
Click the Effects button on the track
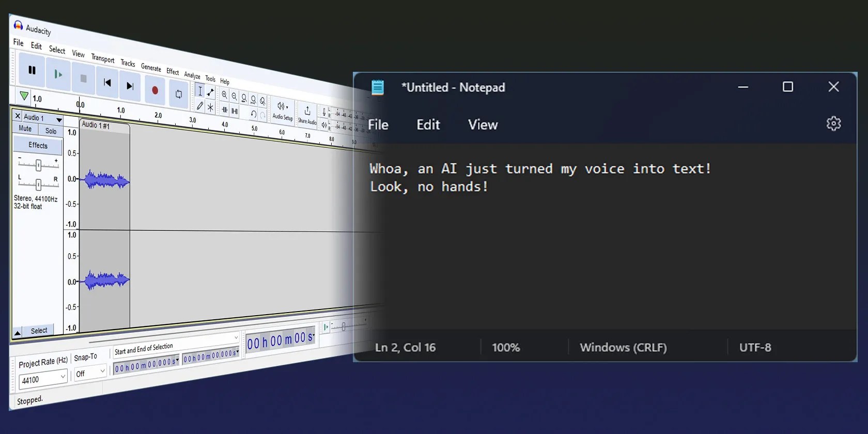click(38, 145)
